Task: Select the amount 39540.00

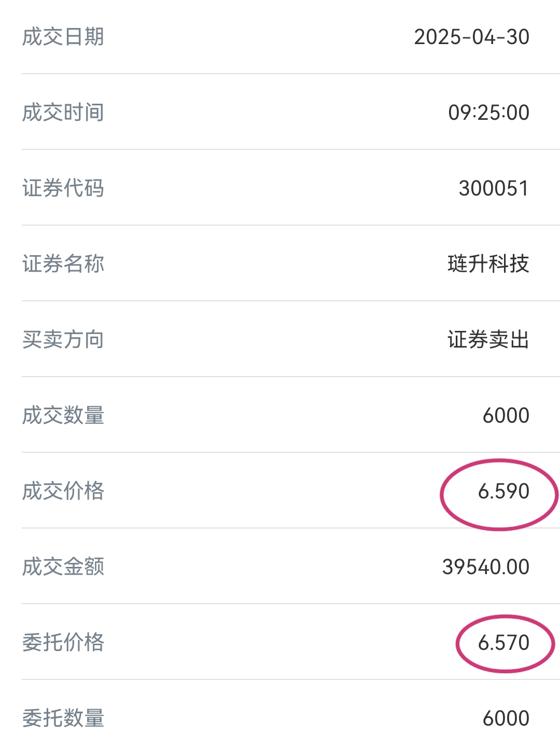Action: click(x=485, y=567)
